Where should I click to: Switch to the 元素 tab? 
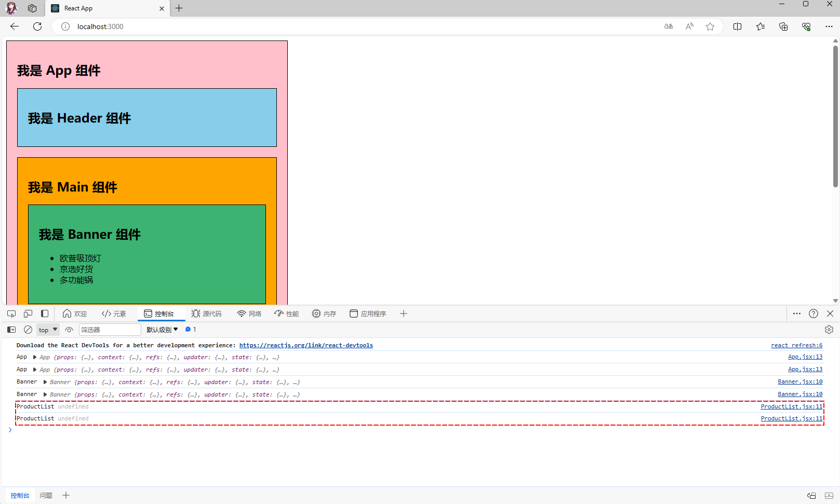point(114,314)
